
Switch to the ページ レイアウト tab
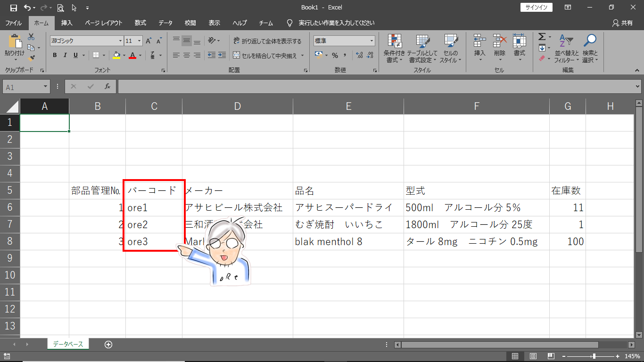pos(104,23)
